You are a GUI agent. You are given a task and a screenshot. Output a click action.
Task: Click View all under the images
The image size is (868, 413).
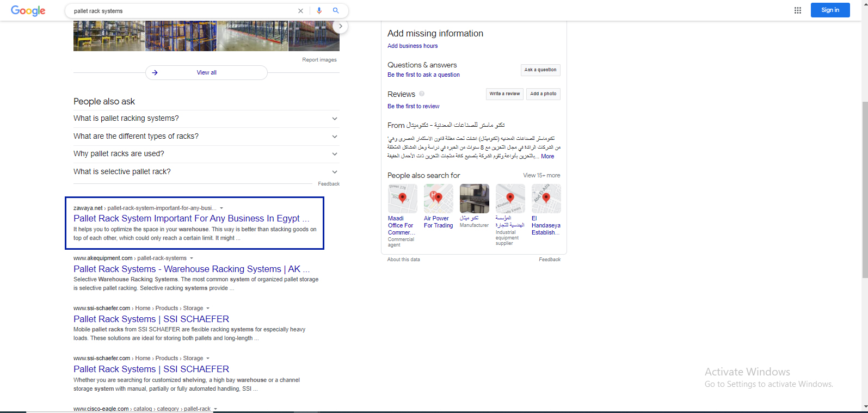[x=206, y=72]
